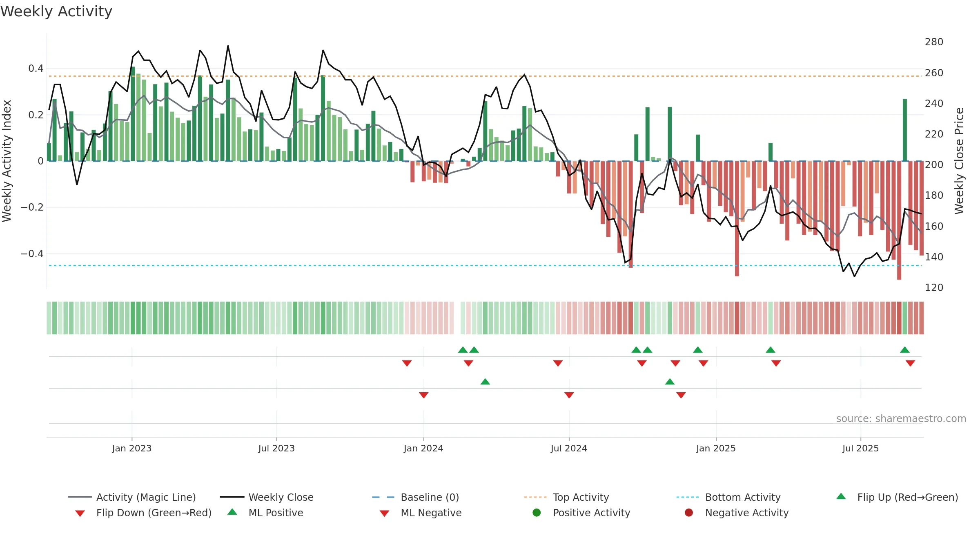Viewport: 980px width, 551px height.
Task: Click the Jan 2025 x-axis label
Action: (716, 448)
